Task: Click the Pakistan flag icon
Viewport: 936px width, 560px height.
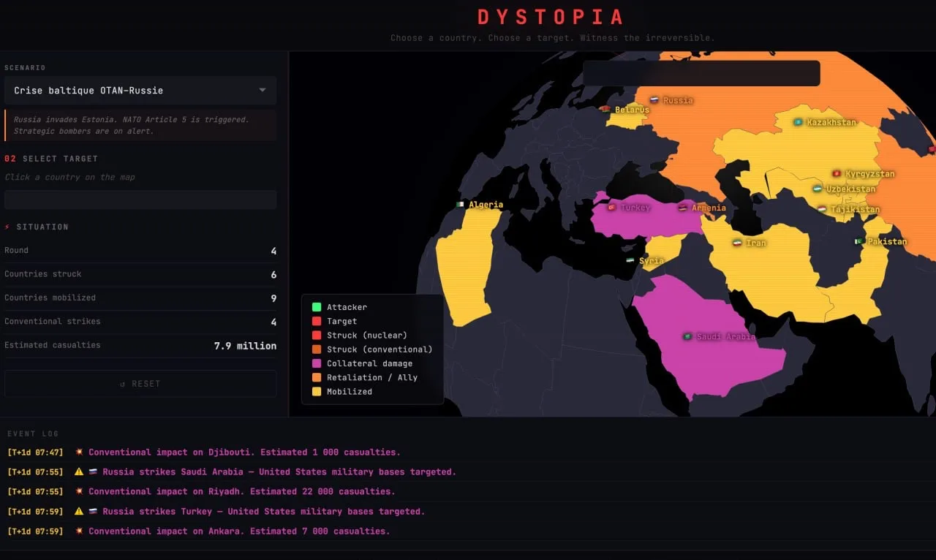Action: [x=859, y=241]
